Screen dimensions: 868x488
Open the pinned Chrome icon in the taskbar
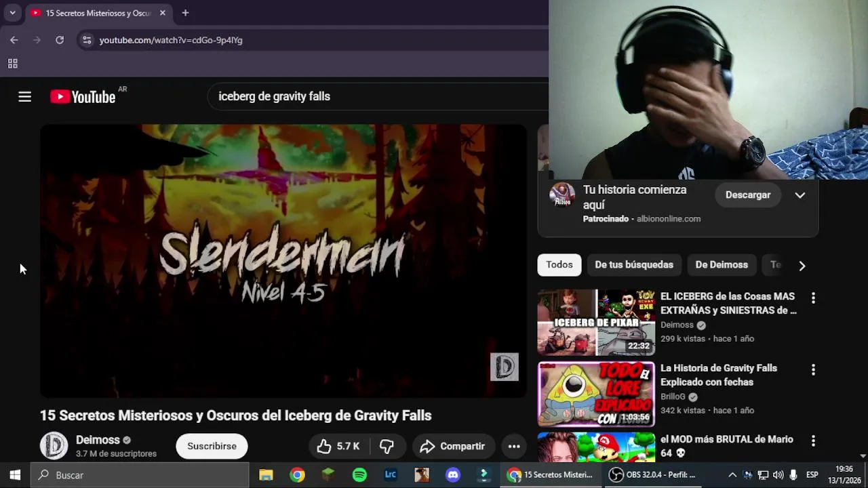[297, 475]
